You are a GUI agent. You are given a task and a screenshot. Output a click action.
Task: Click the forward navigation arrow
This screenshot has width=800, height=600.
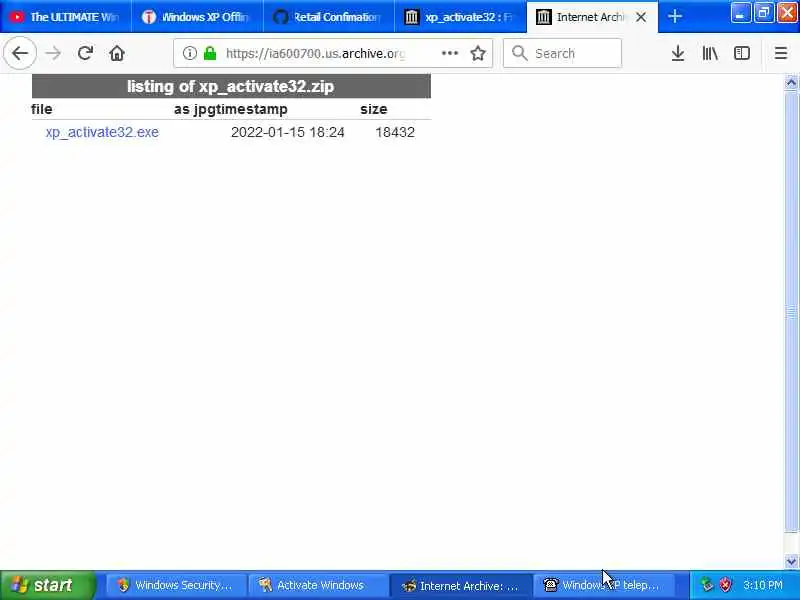[x=53, y=53]
